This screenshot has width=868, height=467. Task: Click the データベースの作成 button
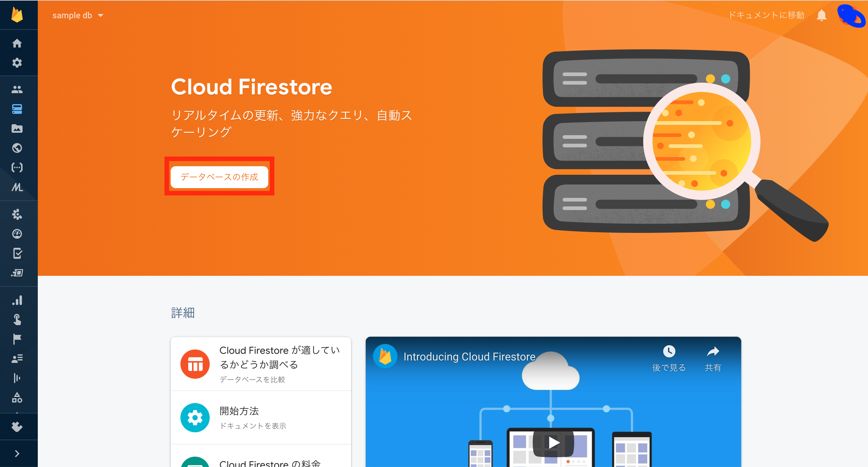[x=219, y=177]
